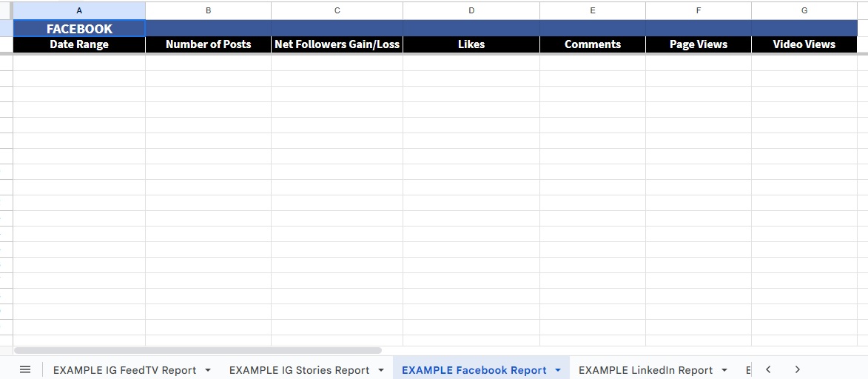
Task: Open dropdown arrow of LinkedIn Report tab
Action: 724,370
